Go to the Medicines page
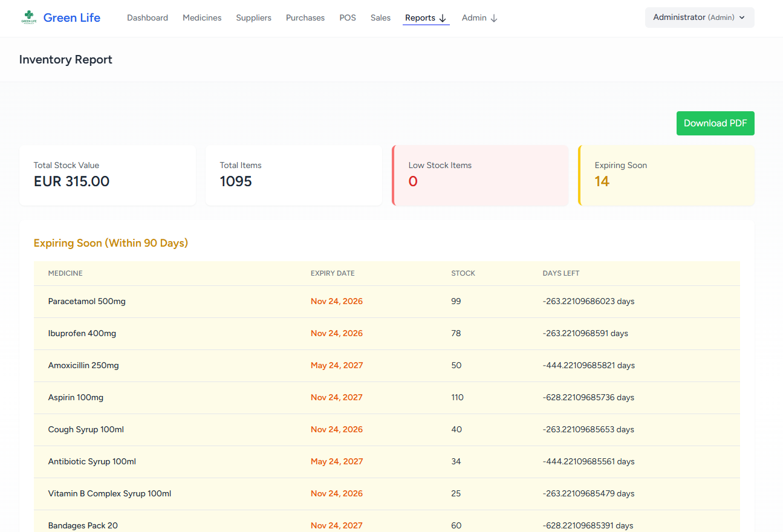Image resolution: width=783 pixels, height=532 pixels. pyautogui.click(x=202, y=18)
